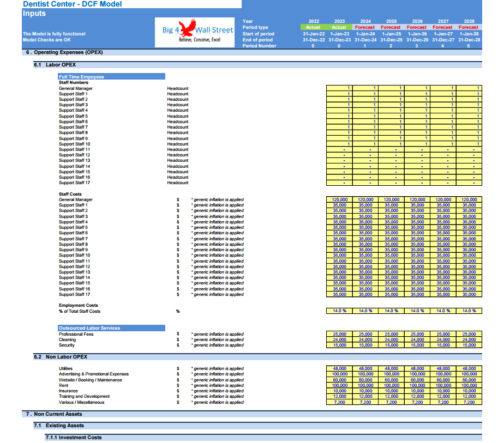Select Security 15,000 cell for 2028
This screenshot has height=443, width=504.
[x=469, y=345]
